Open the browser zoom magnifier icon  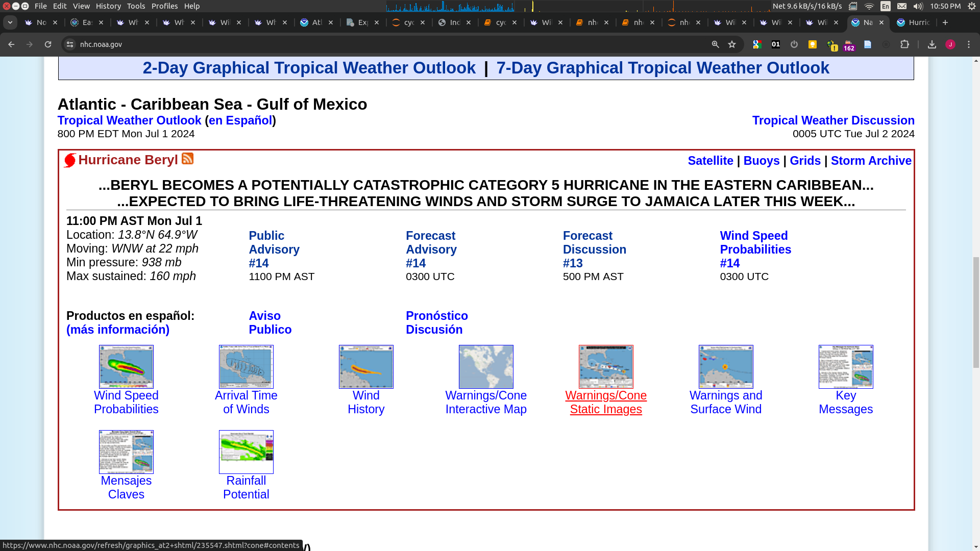click(716, 44)
